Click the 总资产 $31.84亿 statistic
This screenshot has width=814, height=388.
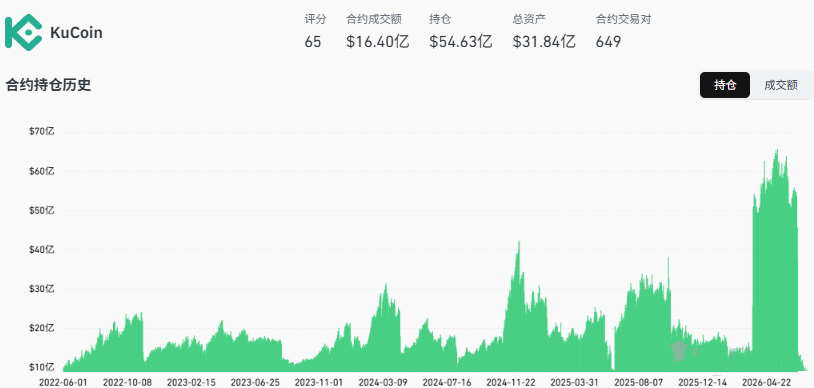coord(544,42)
